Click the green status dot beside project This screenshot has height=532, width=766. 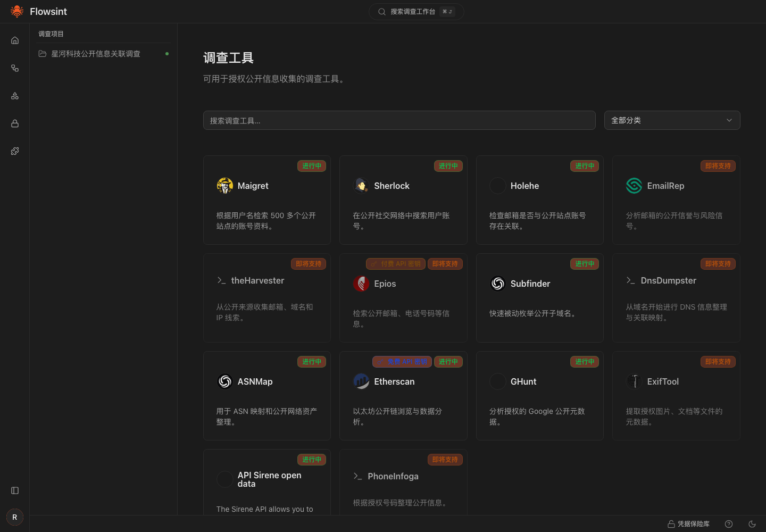167,54
